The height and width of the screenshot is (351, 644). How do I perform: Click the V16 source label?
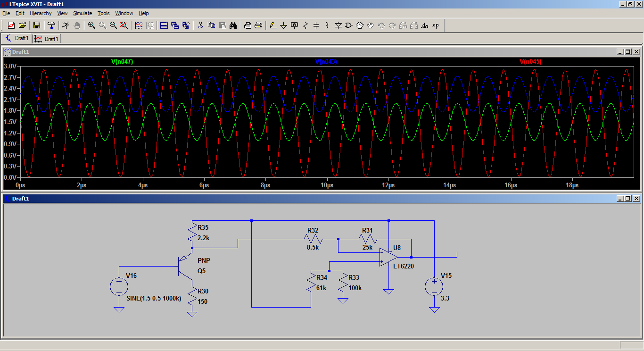tap(132, 276)
